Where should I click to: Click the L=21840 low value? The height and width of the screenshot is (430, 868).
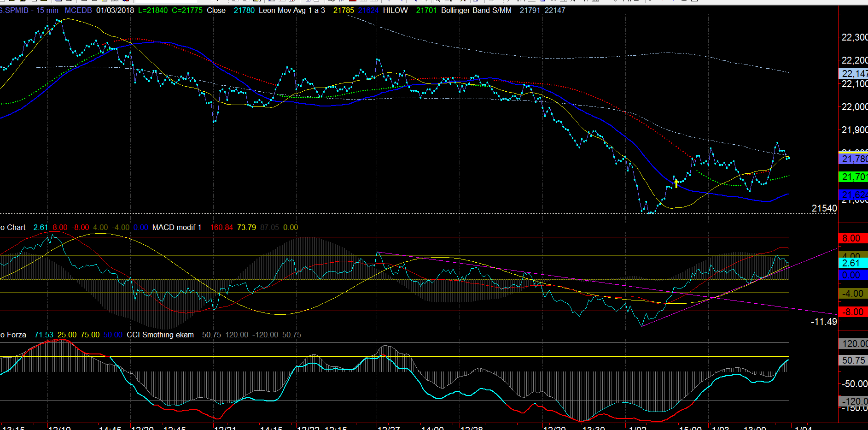153,10
